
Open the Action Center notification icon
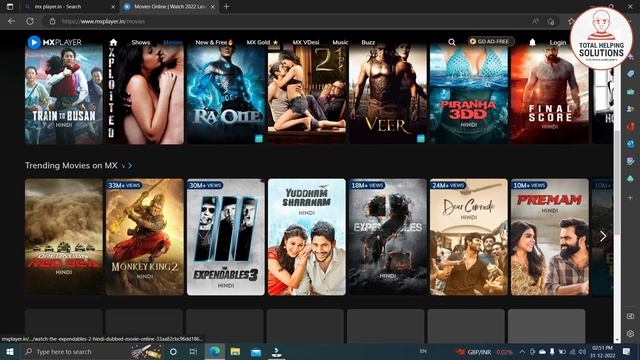pos(626,351)
